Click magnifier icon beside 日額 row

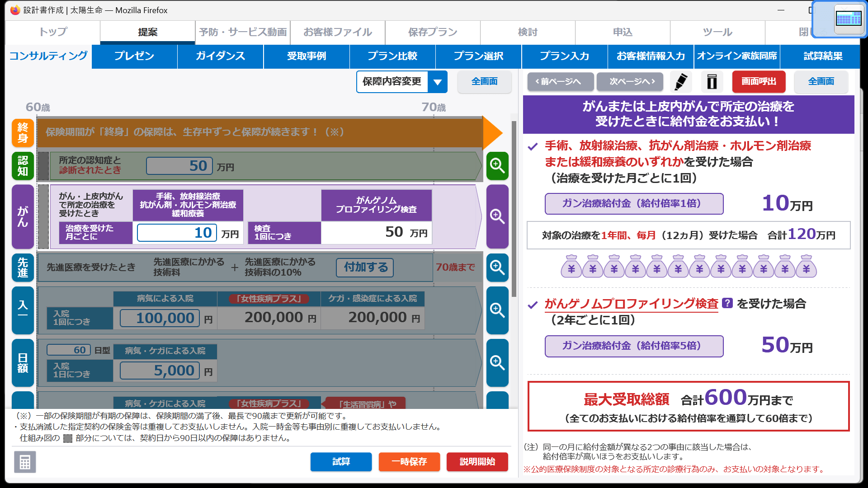497,362
